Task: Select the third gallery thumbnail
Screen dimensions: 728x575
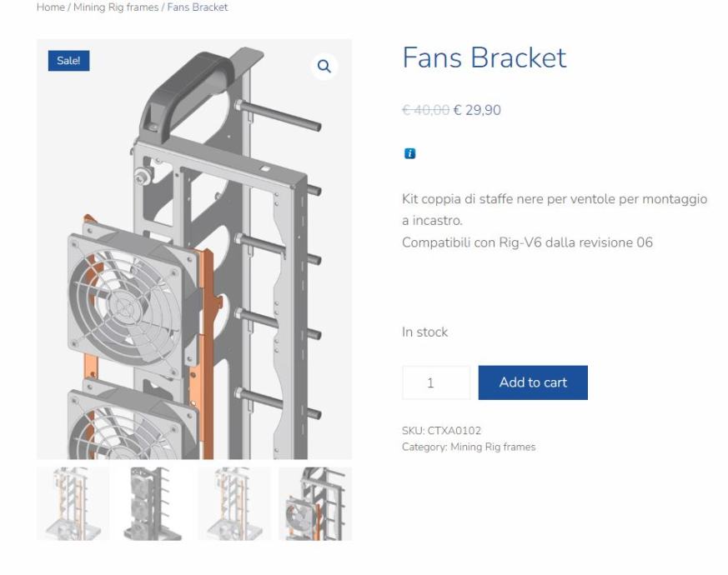Action: tap(234, 503)
